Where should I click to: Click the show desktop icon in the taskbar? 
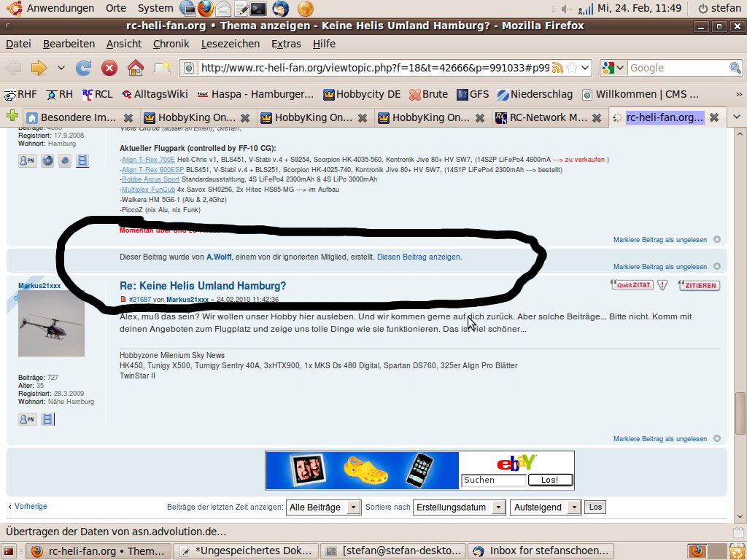[9, 551]
